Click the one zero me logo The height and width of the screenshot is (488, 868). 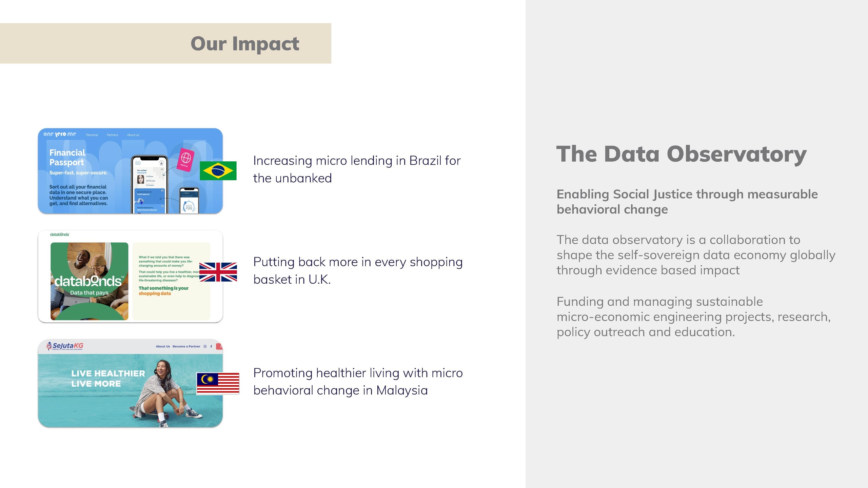coord(60,134)
